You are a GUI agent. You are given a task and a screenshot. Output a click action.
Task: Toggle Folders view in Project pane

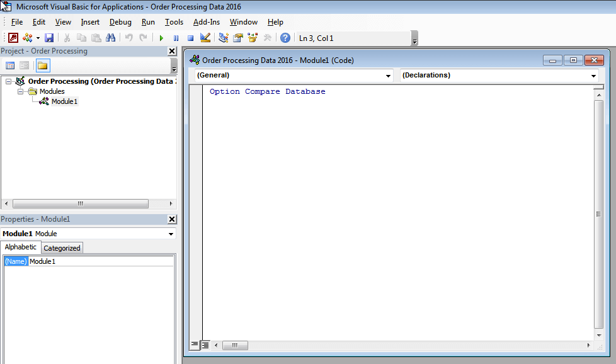pos(42,65)
